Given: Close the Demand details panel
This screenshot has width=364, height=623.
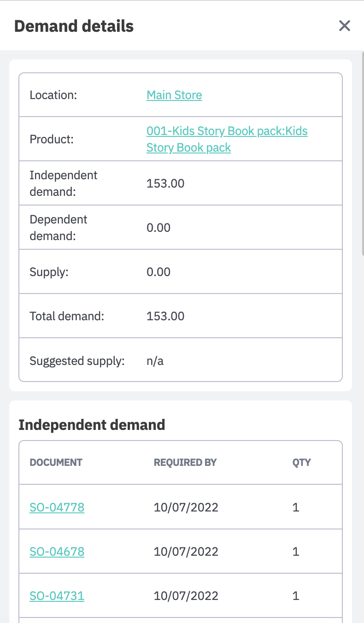Looking at the screenshot, I should [x=345, y=26].
